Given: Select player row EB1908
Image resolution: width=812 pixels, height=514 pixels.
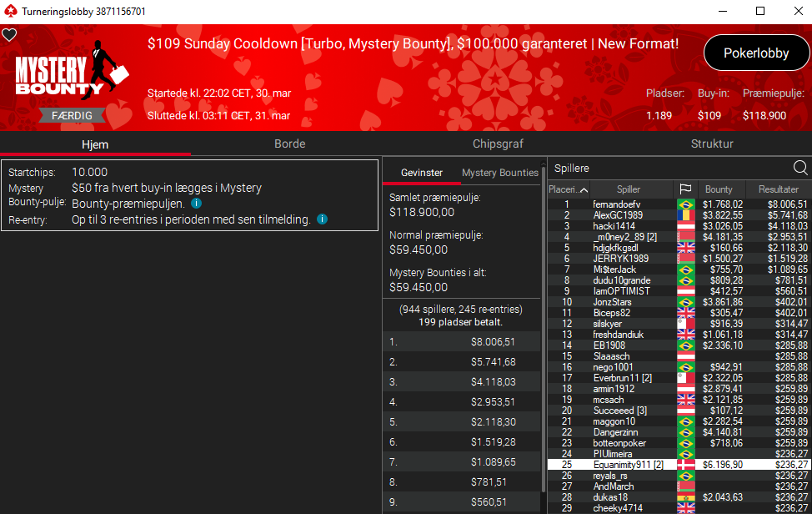Looking at the screenshot, I should (x=679, y=345).
